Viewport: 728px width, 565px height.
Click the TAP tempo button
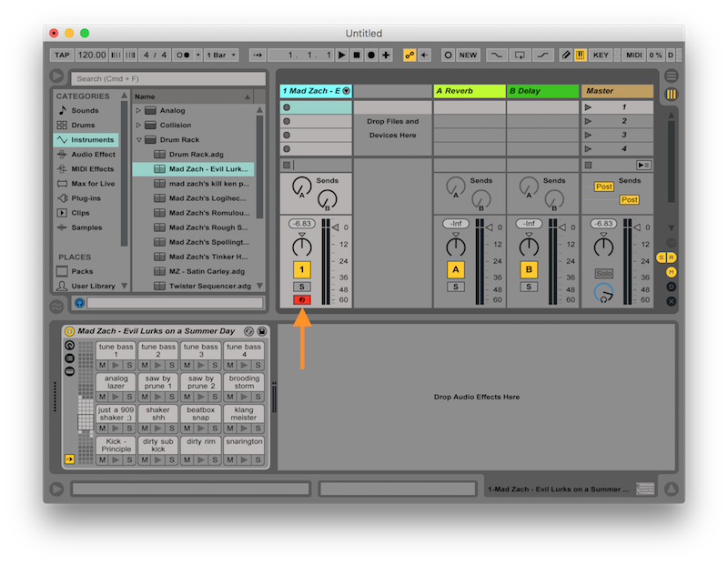click(62, 55)
